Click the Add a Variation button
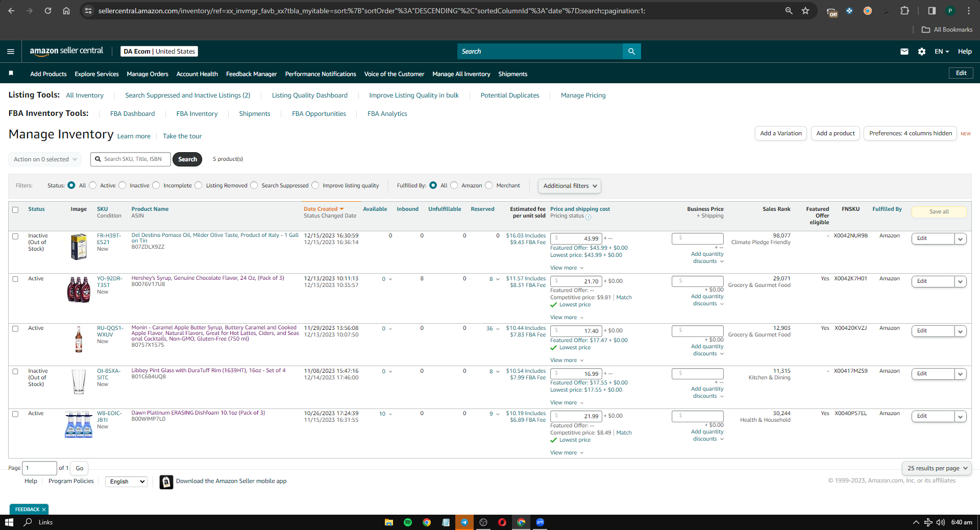The height and width of the screenshot is (530, 980). pos(781,133)
